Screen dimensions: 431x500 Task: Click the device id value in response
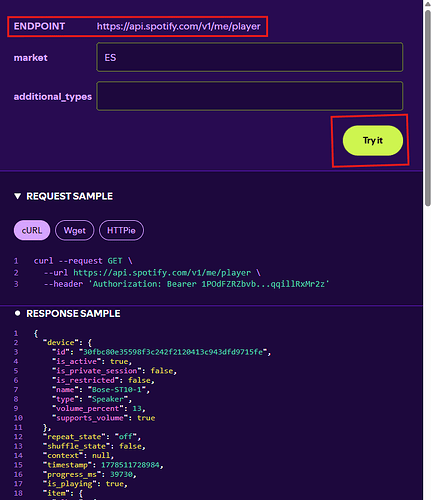[x=173, y=352]
